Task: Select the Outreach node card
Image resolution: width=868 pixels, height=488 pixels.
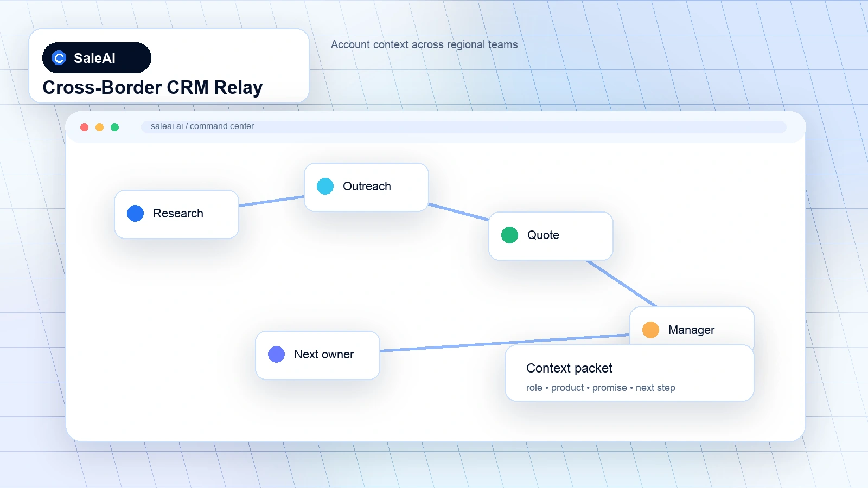Action: click(366, 187)
